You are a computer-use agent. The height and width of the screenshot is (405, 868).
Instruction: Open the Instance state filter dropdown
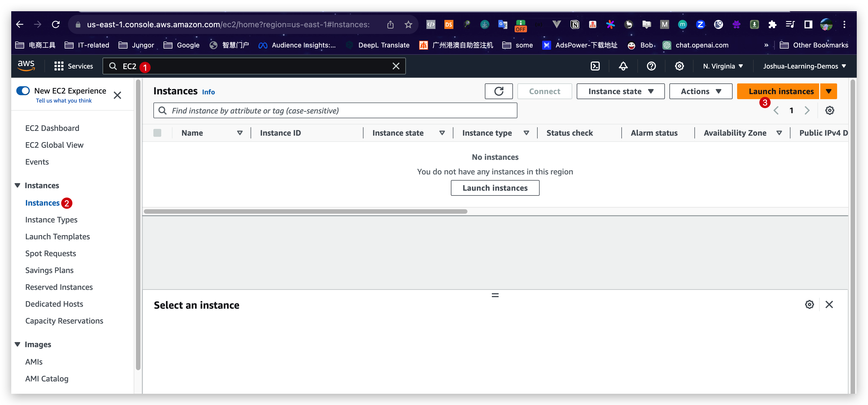[620, 91]
